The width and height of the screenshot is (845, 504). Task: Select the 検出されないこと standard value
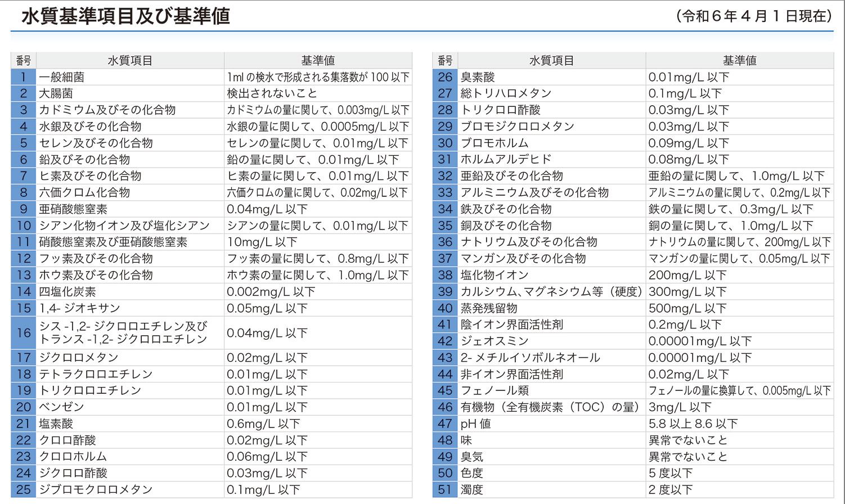coord(272,93)
